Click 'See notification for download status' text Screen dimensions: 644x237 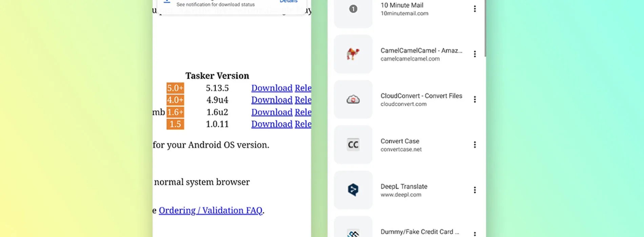pyautogui.click(x=216, y=4)
